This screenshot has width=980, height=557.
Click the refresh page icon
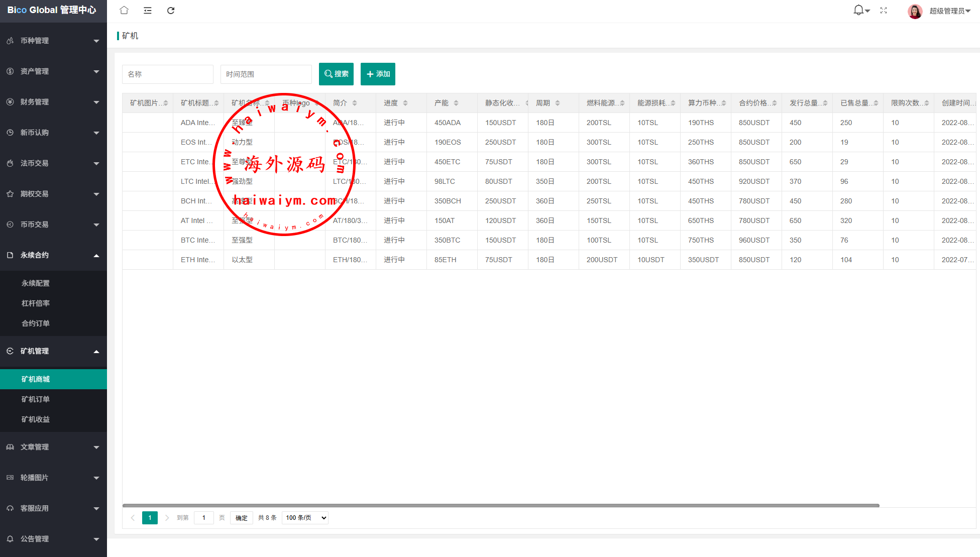tap(171, 11)
